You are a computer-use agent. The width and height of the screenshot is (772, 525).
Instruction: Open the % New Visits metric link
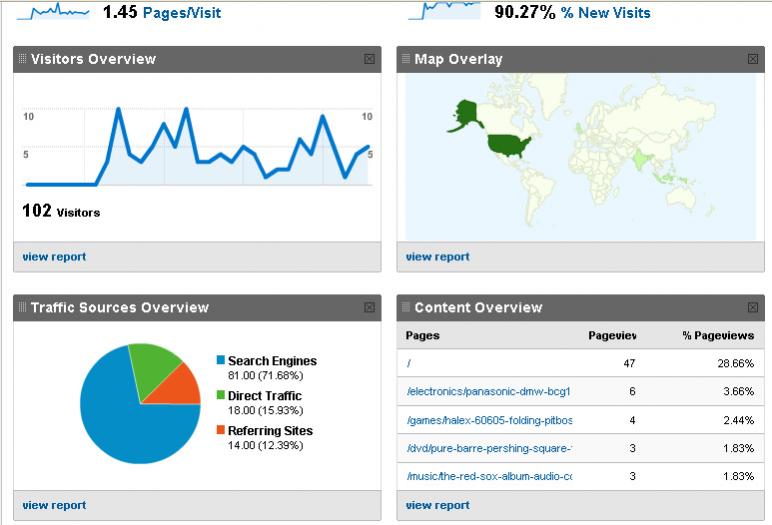click(606, 13)
